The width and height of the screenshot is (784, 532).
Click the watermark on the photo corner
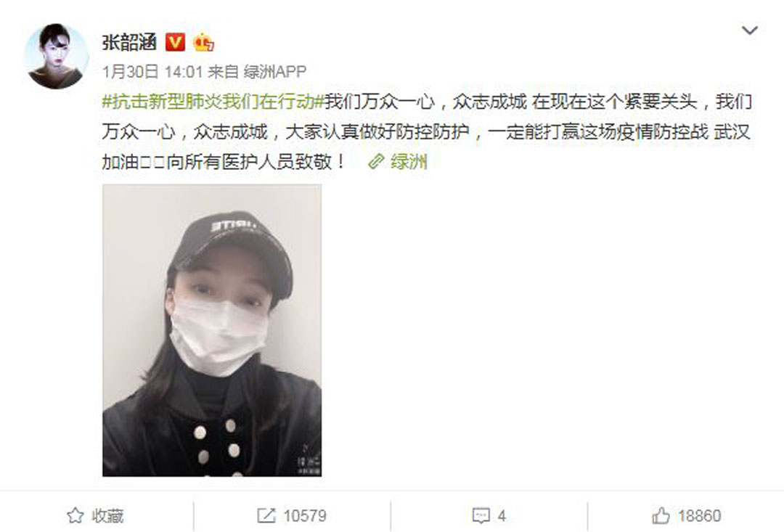[308, 459]
